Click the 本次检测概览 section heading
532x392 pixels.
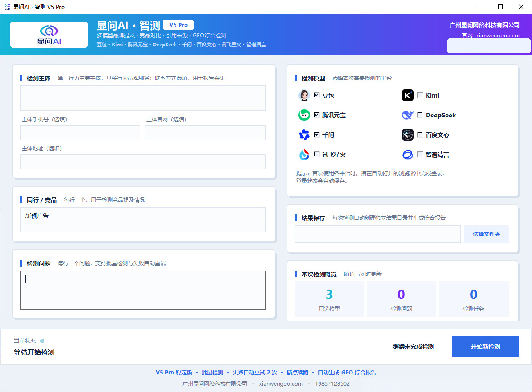click(319, 274)
